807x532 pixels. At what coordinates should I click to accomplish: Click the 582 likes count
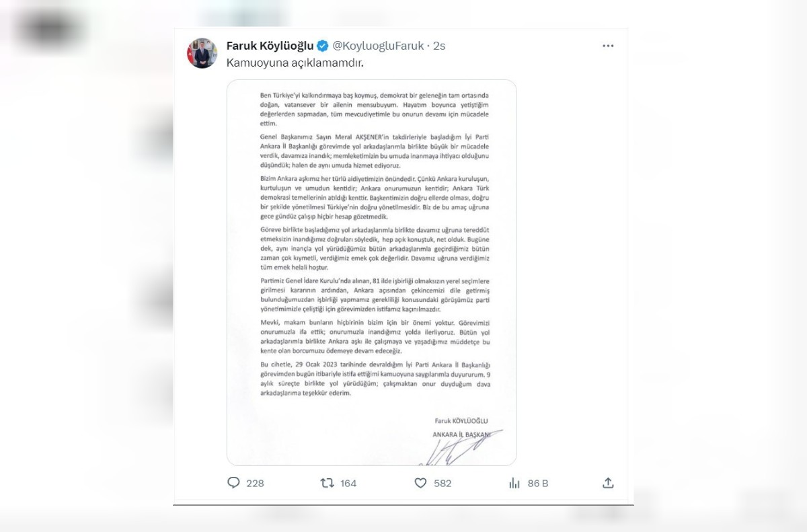443,483
